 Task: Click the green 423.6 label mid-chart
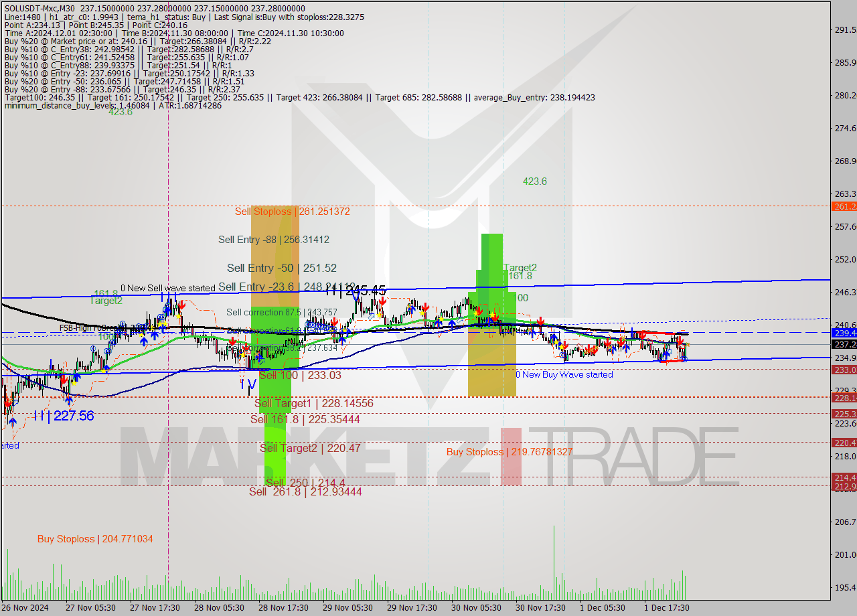click(x=535, y=181)
